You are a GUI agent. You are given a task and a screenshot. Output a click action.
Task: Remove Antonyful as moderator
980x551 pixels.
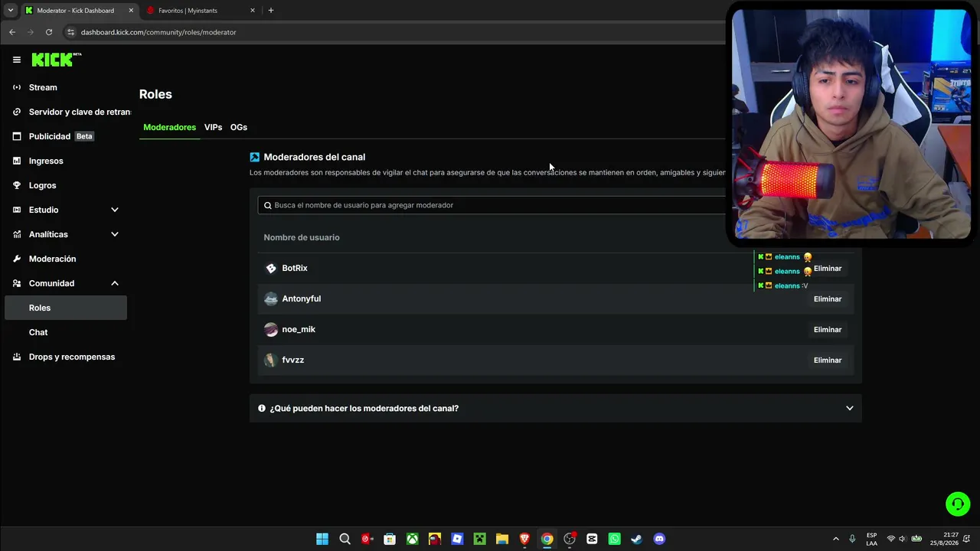pos(828,299)
